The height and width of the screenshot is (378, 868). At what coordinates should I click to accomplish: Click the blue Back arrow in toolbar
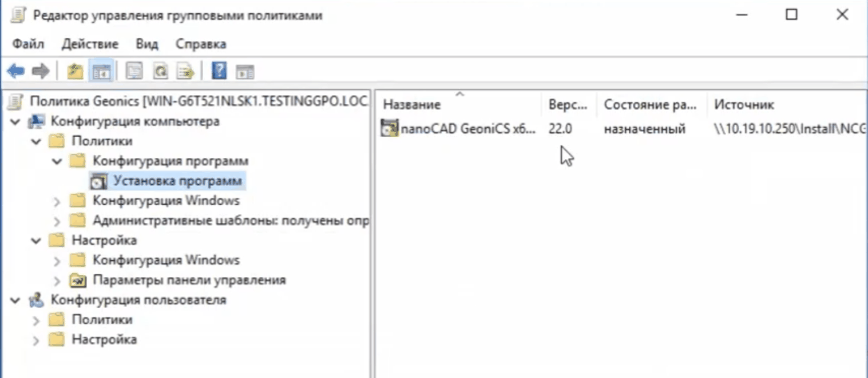[15, 71]
